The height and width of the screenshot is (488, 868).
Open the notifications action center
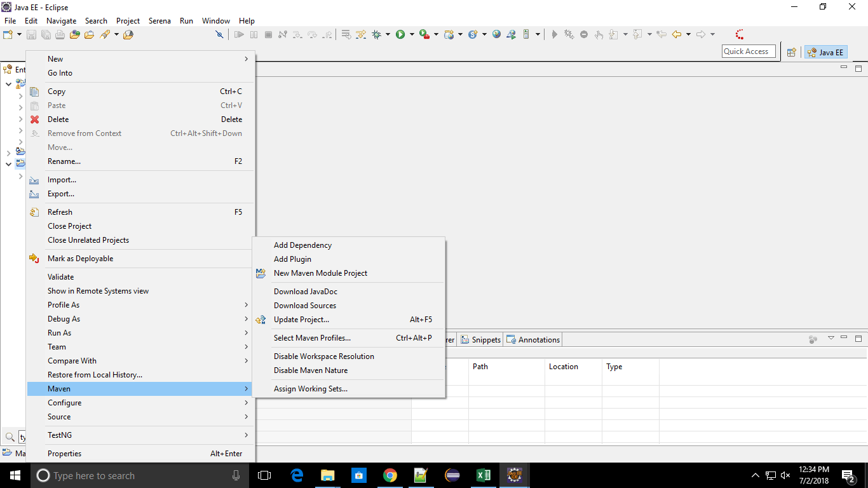[x=848, y=475]
